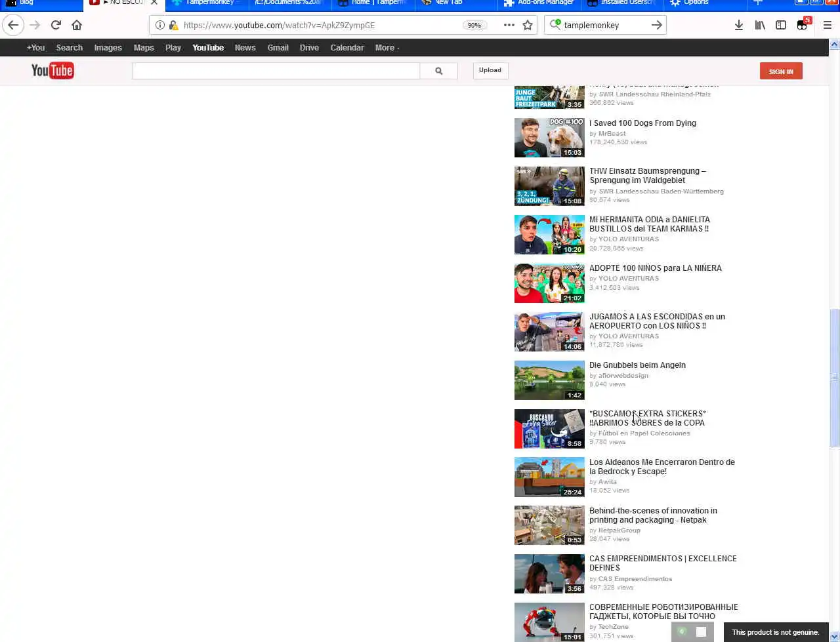Screen dimensions: 840x642
Task: Click the search go arrow beside tamplemonkey
Action: (x=656, y=25)
